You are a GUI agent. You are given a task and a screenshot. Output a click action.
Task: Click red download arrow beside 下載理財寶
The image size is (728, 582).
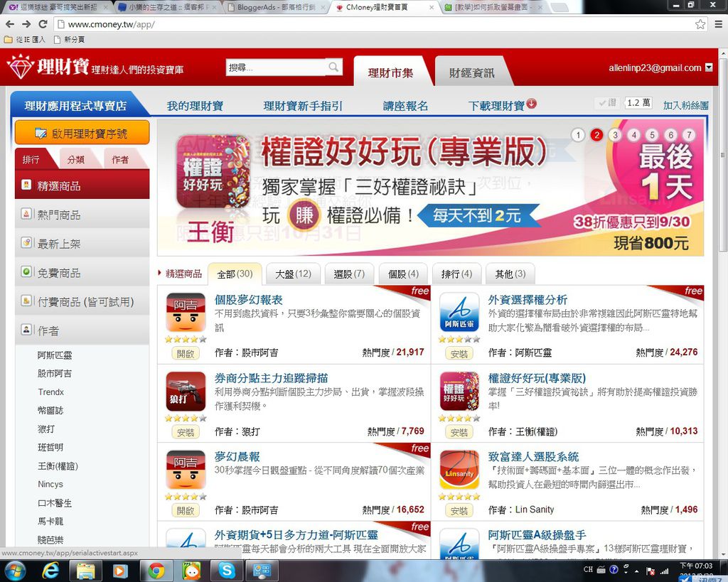[x=532, y=104]
